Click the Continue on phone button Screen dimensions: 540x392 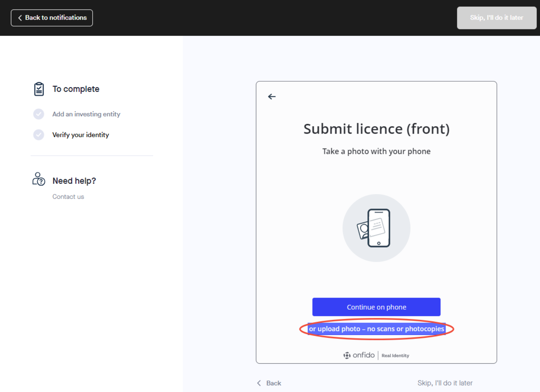pyautogui.click(x=376, y=307)
